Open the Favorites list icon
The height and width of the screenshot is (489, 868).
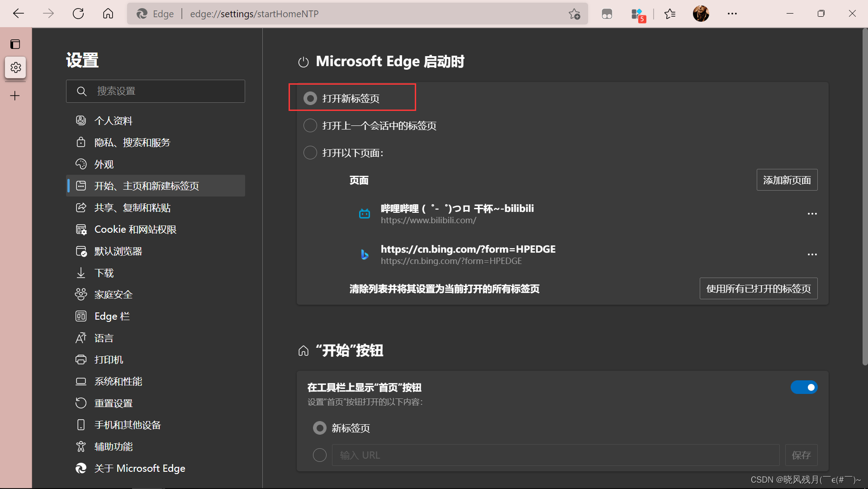670,14
